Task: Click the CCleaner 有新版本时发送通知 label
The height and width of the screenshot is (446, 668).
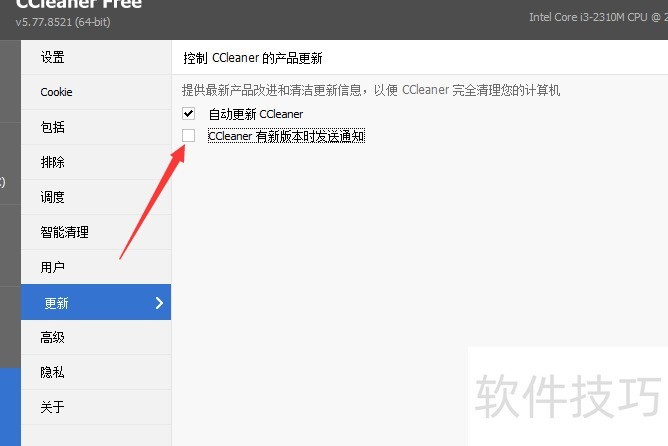Action: [x=286, y=136]
